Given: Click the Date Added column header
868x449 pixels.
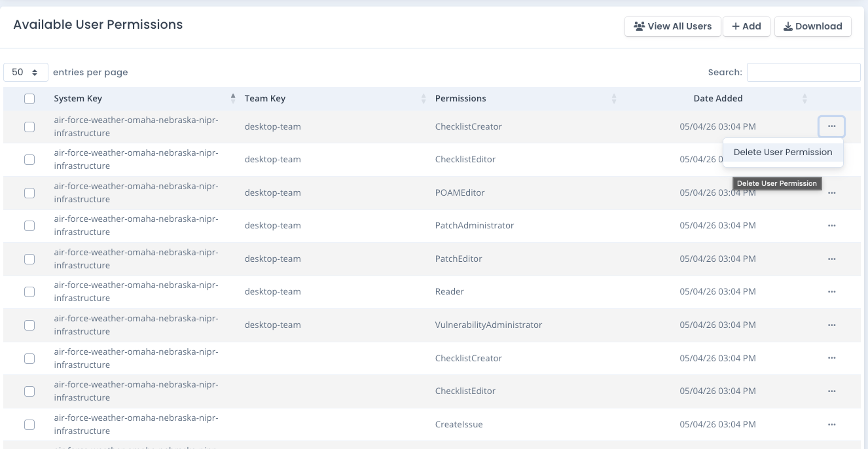Looking at the screenshot, I should click(718, 98).
